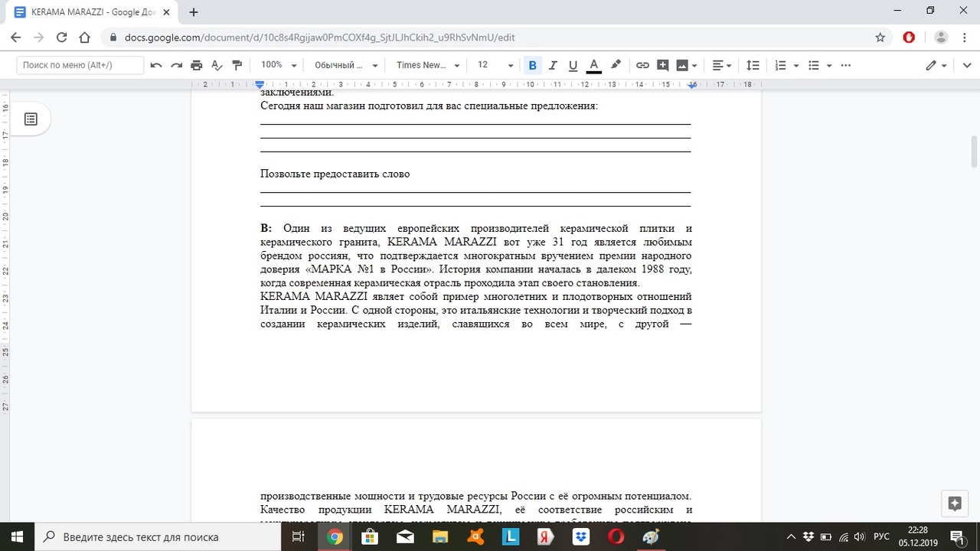Viewport: 980px width, 551px height.
Task: Expand bulleted list style arrow
Action: point(829,65)
